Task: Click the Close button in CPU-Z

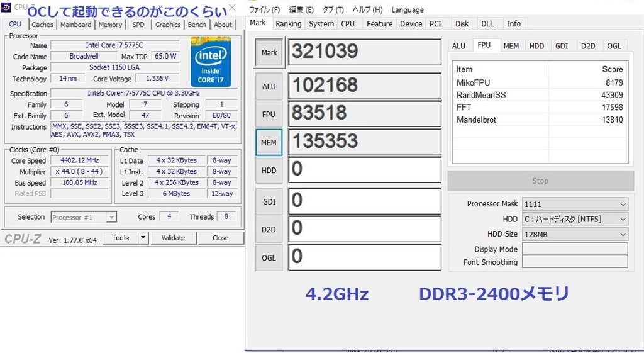Action: coord(221,237)
